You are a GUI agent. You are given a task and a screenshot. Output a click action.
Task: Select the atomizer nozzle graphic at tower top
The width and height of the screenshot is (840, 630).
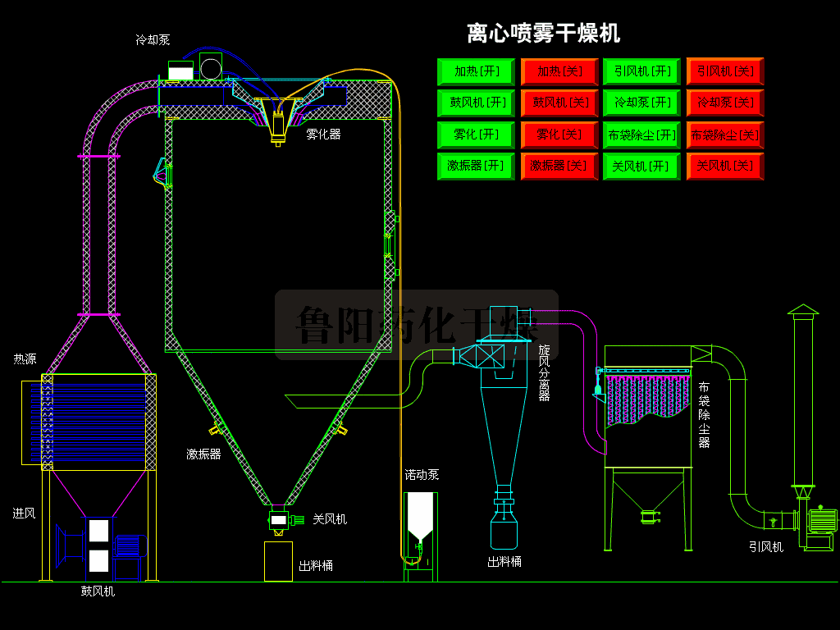pyautogui.click(x=277, y=122)
